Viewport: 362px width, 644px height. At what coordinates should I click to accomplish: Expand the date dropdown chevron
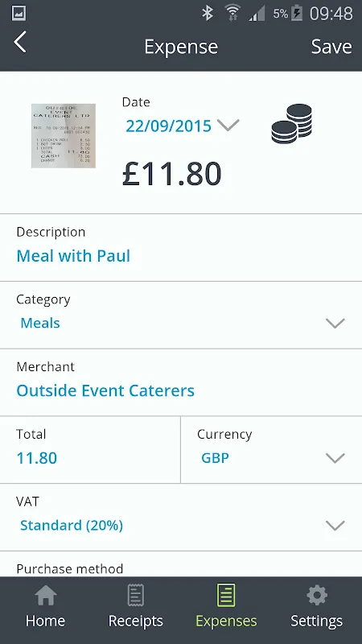coord(228,125)
